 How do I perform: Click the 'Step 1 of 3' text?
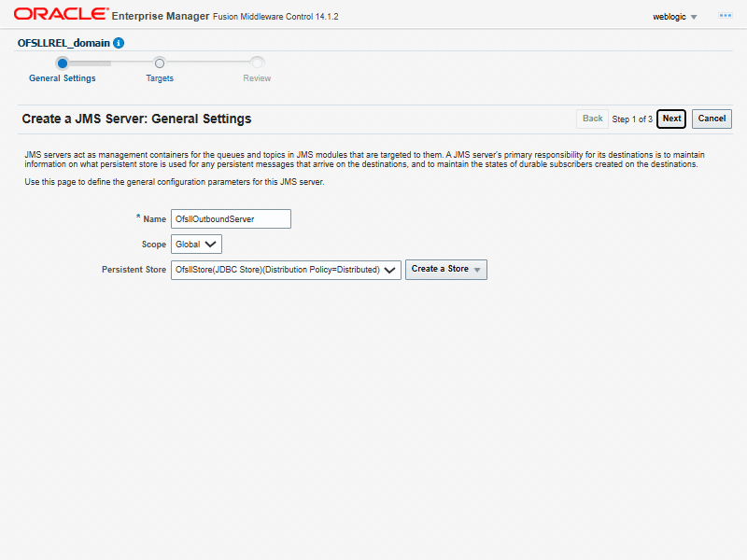tap(632, 119)
